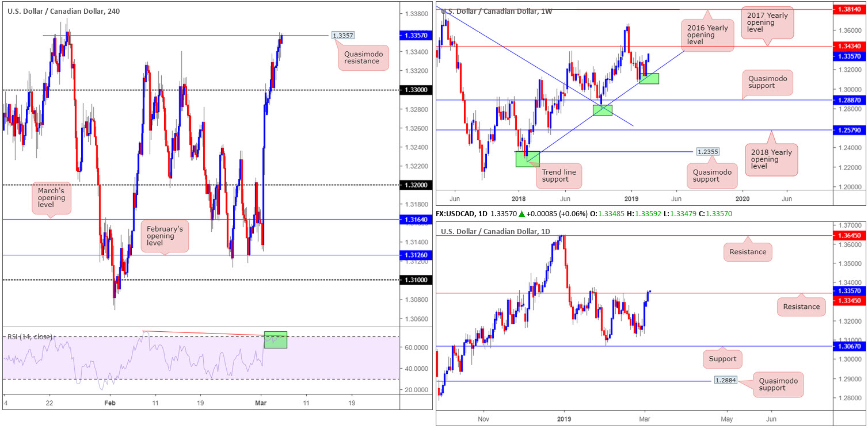Image resolution: width=868 pixels, height=429 pixels.
Task: Click the green highlight box in RSI panel
Action: tap(275, 339)
